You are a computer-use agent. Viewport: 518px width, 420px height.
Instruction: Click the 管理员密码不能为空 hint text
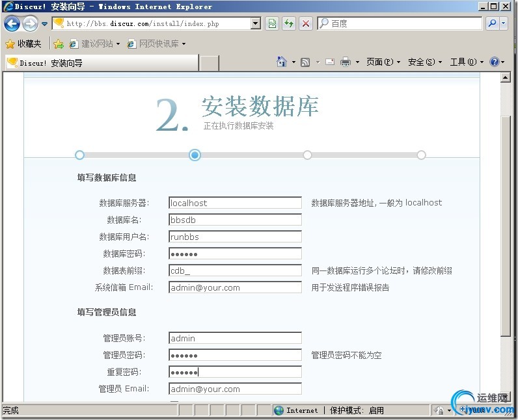point(346,355)
